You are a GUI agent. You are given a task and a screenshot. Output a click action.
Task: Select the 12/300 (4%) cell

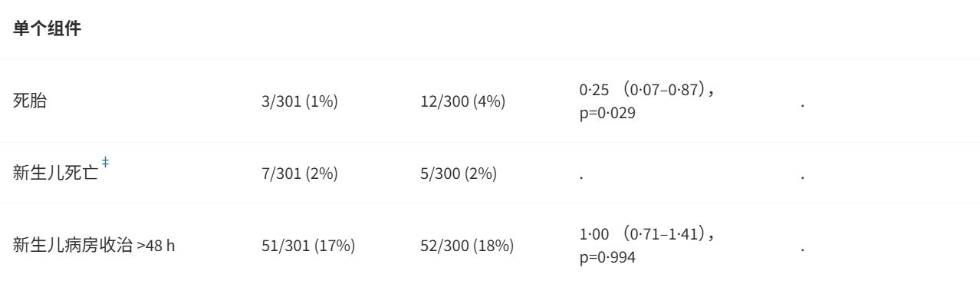tap(463, 102)
